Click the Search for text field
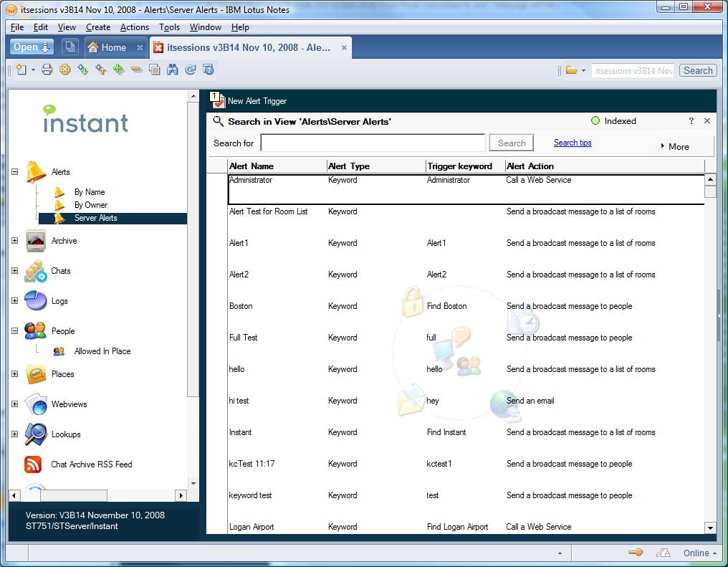The image size is (728, 567). tap(373, 143)
